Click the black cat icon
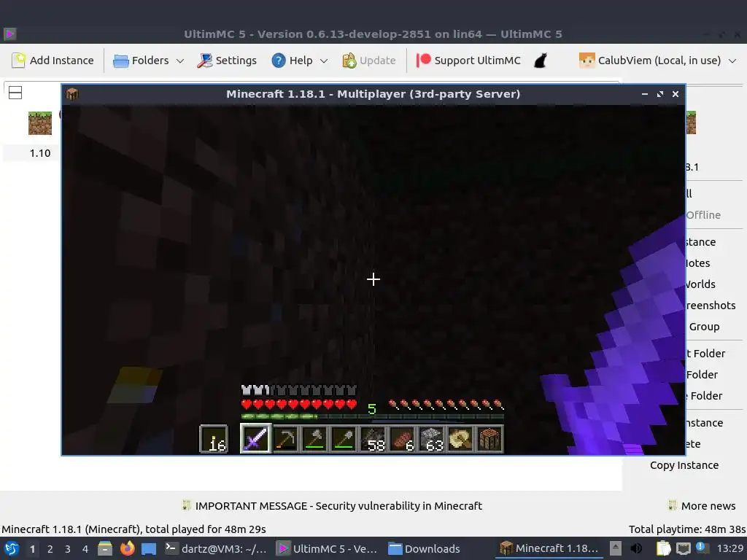The width and height of the screenshot is (747, 560). 541,61
